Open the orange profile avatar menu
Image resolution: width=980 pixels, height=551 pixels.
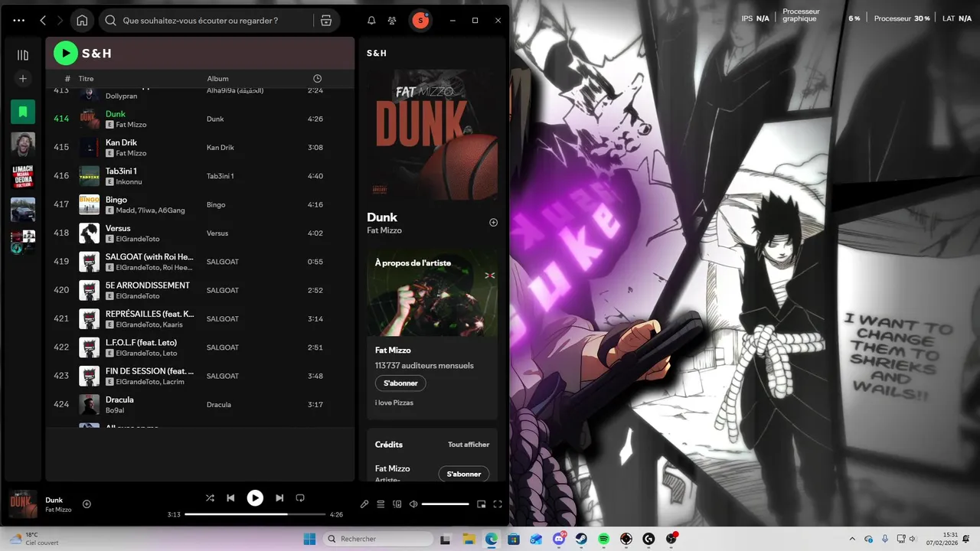[x=420, y=21]
